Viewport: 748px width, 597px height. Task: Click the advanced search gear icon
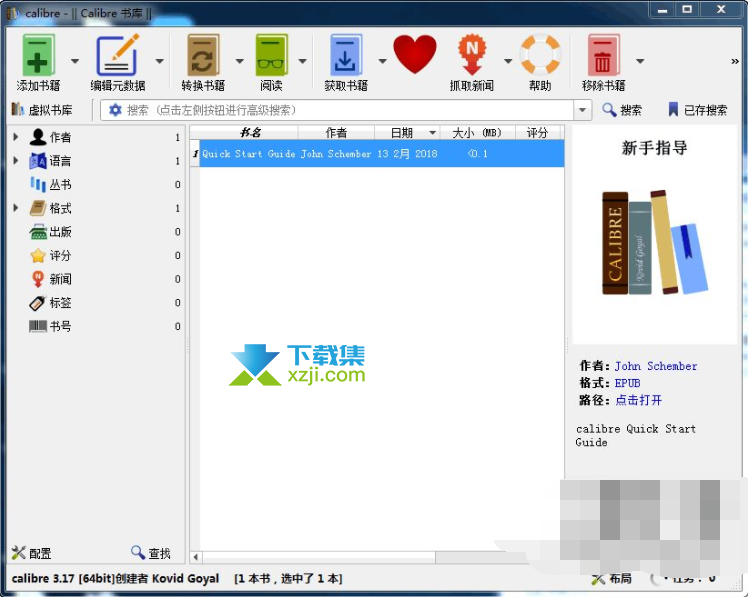point(115,110)
